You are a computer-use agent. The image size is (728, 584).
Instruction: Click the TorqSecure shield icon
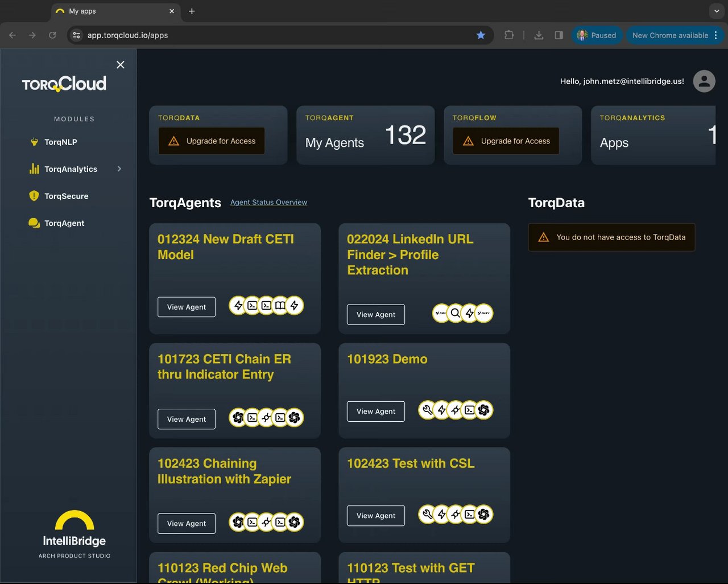click(34, 196)
